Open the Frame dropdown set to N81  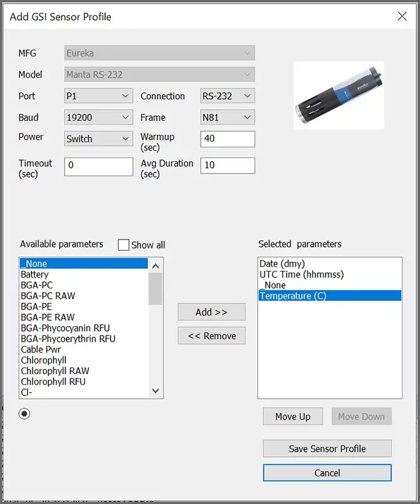(x=228, y=117)
